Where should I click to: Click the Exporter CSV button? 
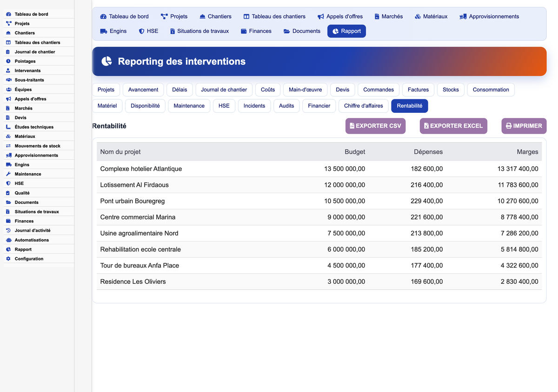[375, 126]
